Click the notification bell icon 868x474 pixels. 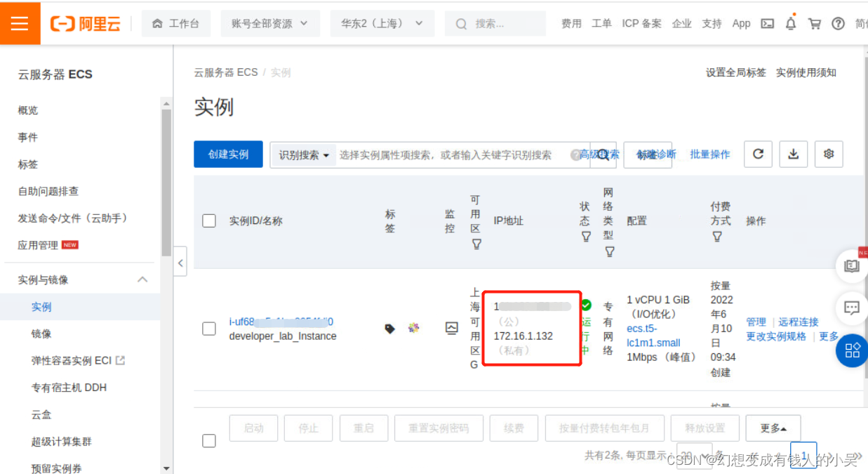[792, 23]
